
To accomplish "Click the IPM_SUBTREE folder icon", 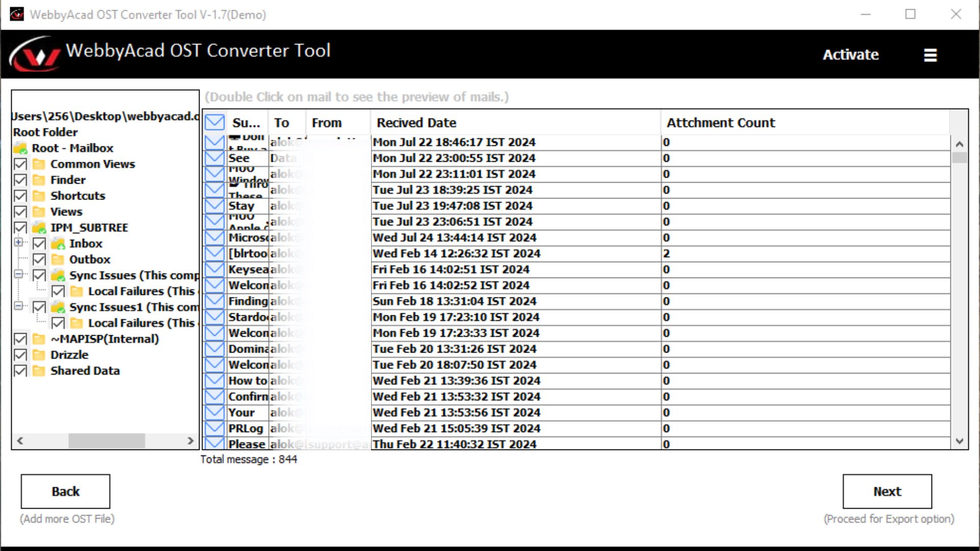I will click(39, 228).
